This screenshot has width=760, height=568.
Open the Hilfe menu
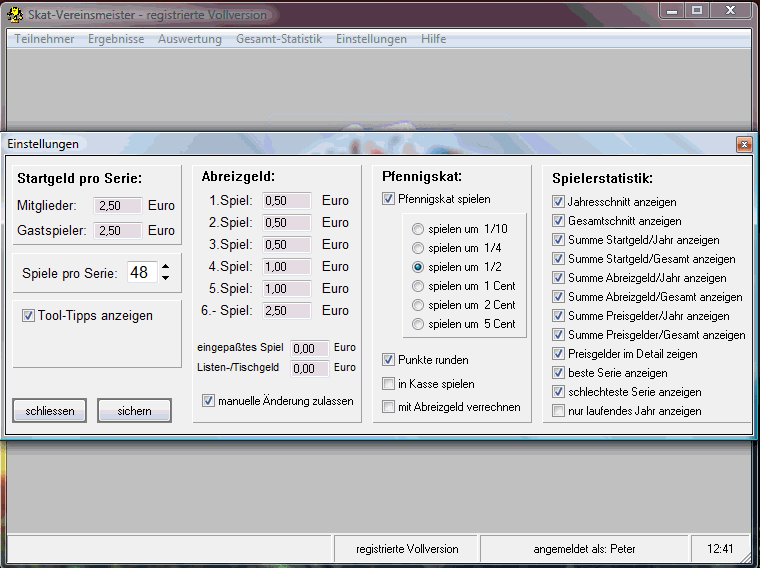(x=433, y=39)
